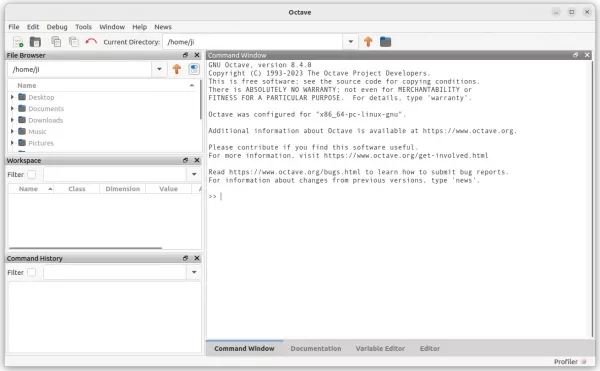Open File Browser path dropdown
This screenshot has height=371, width=600.
click(159, 69)
